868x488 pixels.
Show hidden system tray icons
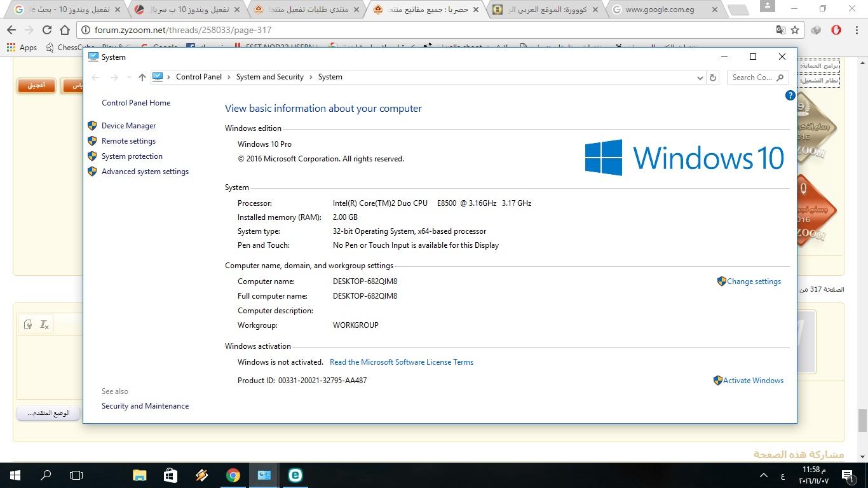pyautogui.click(x=764, y=475)
